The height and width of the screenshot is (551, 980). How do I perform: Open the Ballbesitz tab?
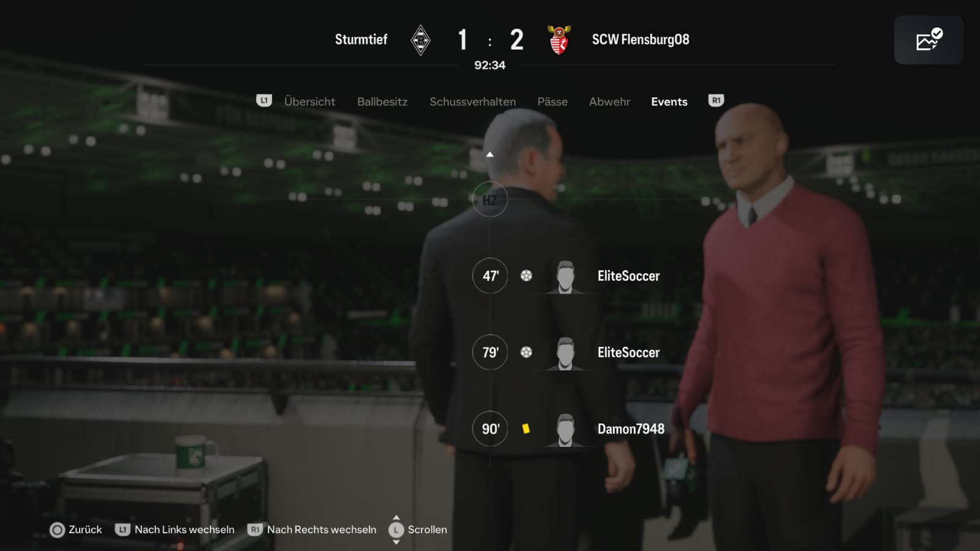coord(382,102)
